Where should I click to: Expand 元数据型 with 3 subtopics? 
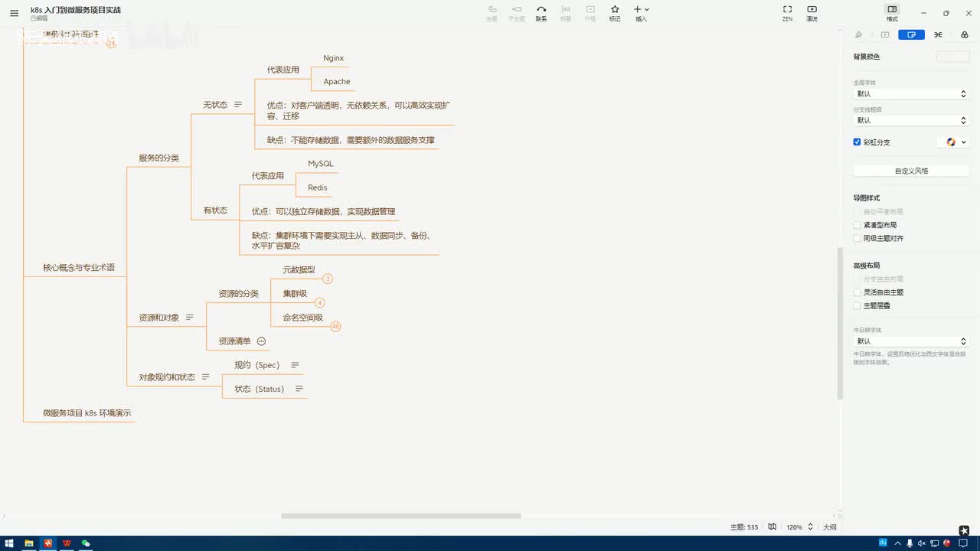(328, 279)
